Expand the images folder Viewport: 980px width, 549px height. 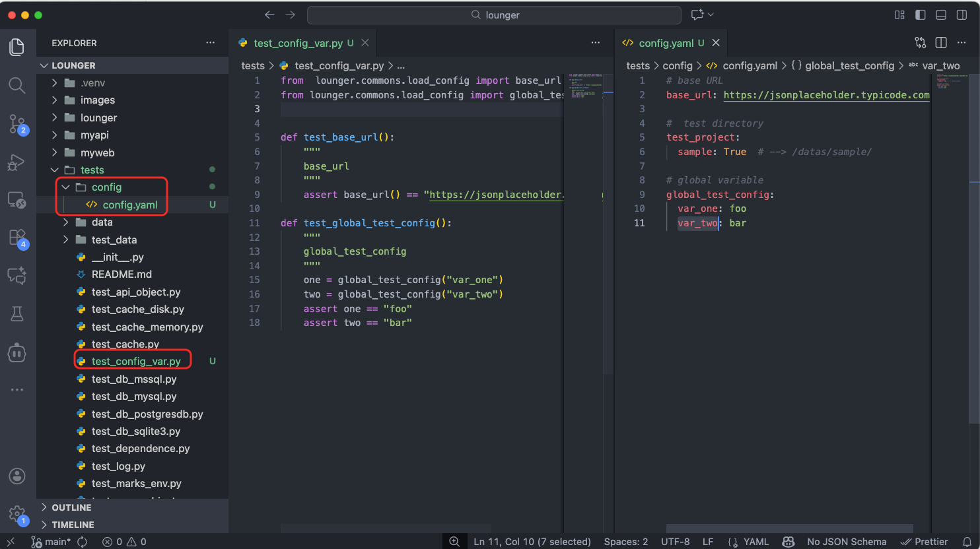click(97, 100)
